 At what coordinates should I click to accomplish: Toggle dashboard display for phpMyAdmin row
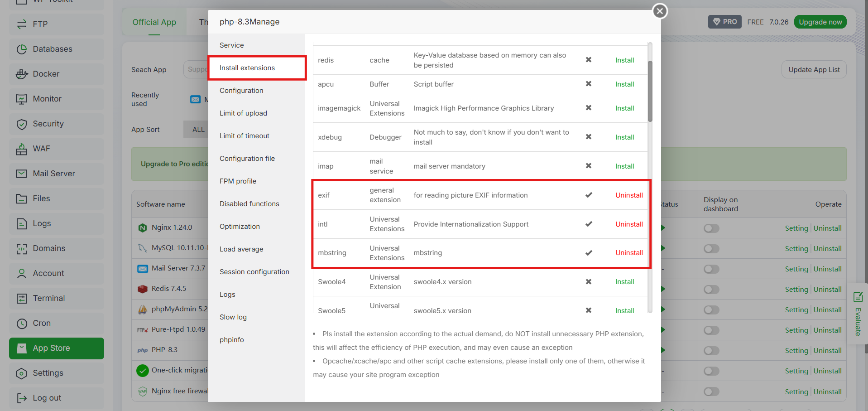(x=711, y=310)
